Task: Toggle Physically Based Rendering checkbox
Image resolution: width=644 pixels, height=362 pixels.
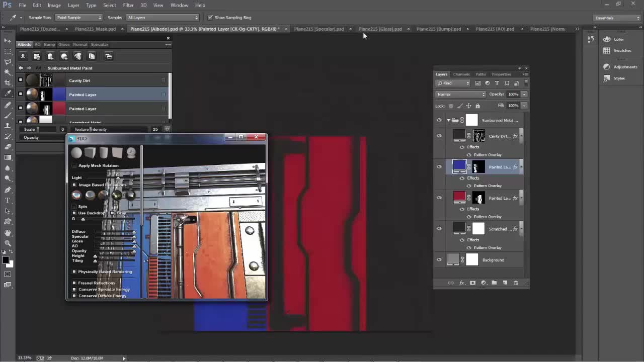Action: (74, 271)
